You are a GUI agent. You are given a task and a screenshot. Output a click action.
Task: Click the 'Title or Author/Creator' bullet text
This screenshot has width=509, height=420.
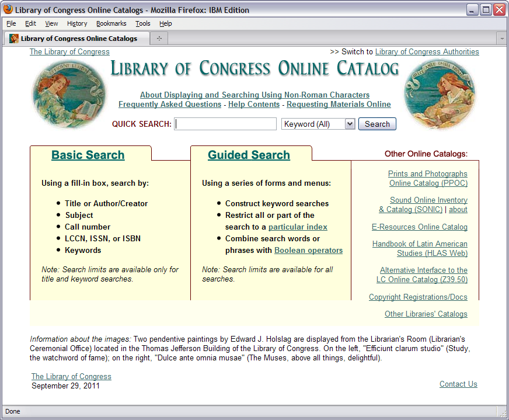coord(106,204)
